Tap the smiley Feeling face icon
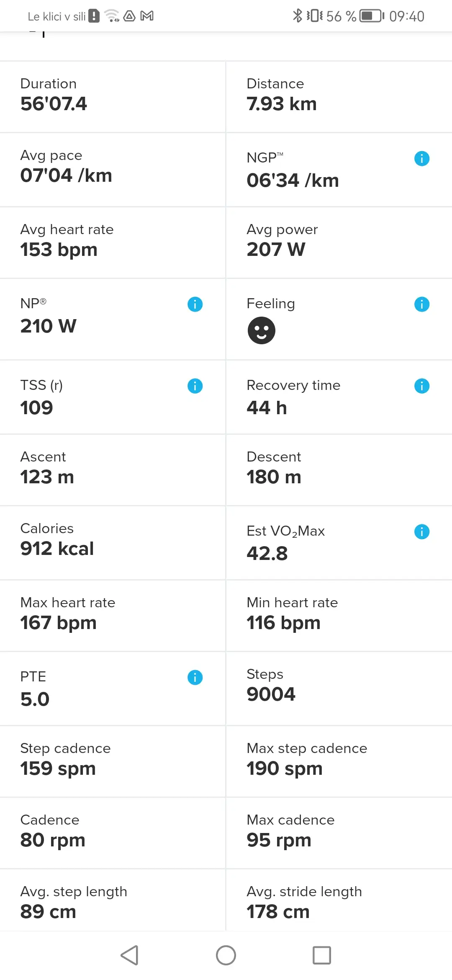The height and width of the screenshot is (980, 452). point(262,330)
